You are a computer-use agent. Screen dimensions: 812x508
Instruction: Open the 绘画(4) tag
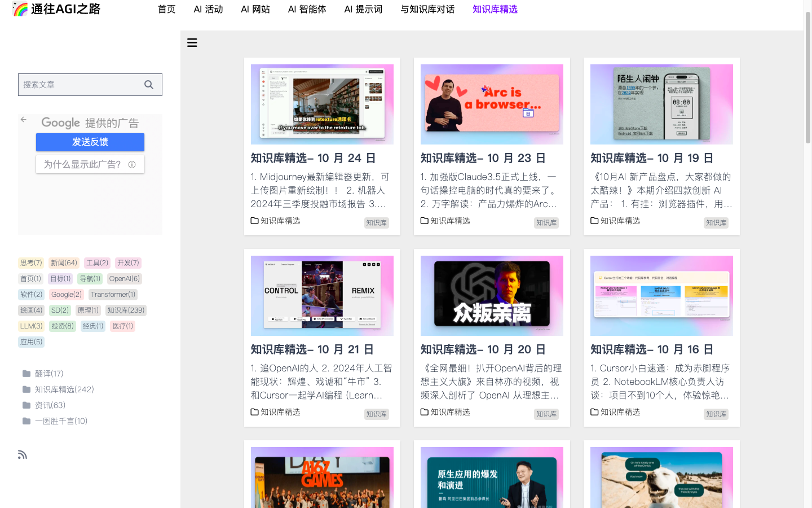(x=31, y=310)
